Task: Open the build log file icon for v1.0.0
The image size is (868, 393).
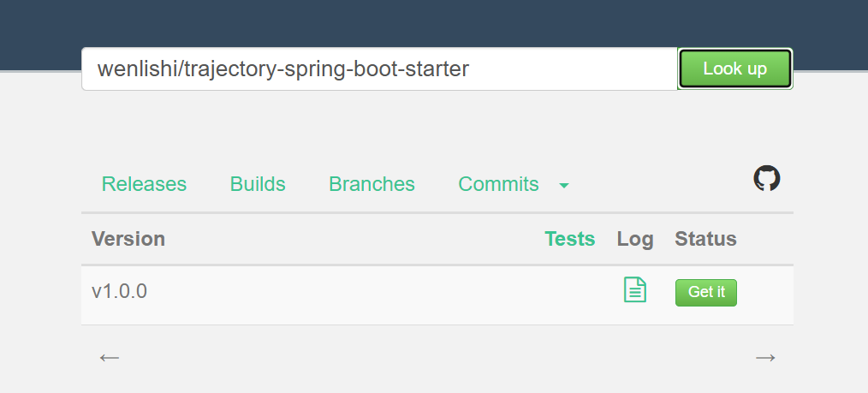Action: click(x=634, y=290)
